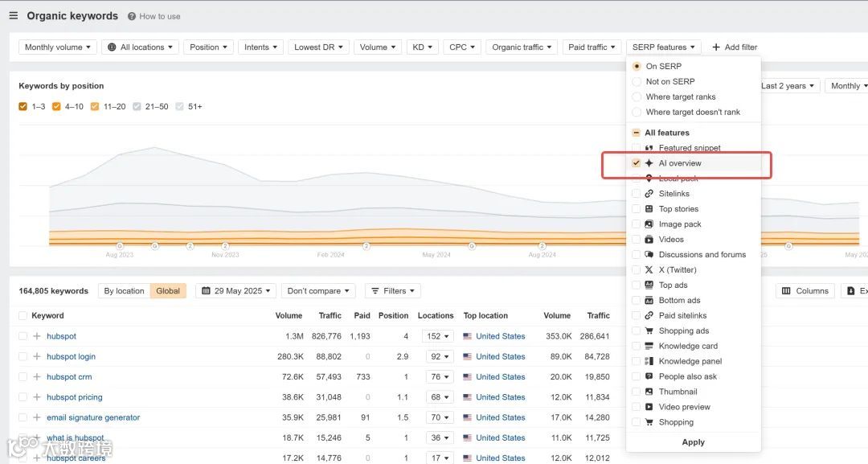
Task: Click the chart marker near Feb 2024
Action: tap(366, 246)
